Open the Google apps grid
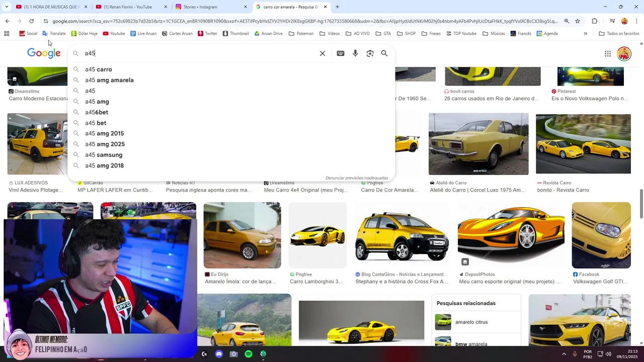This screenshot has height=362, width=644. point(608,54)
